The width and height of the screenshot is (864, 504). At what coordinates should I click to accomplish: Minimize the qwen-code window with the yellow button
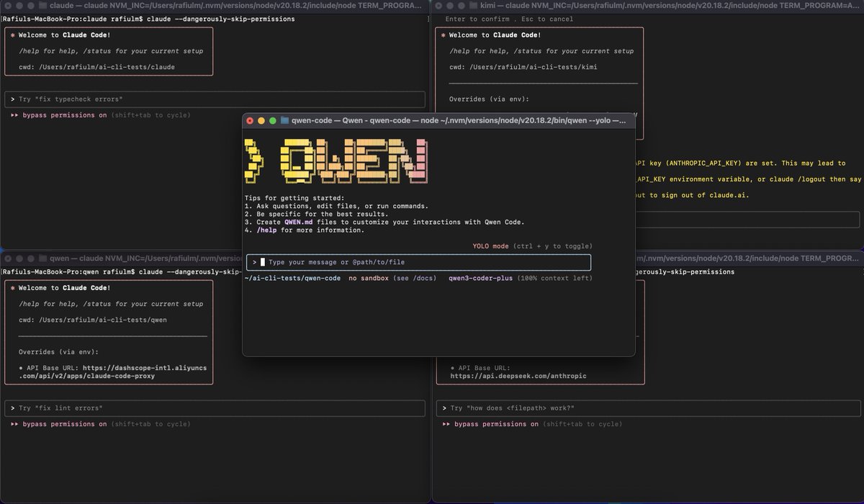(x=261, y=120)
